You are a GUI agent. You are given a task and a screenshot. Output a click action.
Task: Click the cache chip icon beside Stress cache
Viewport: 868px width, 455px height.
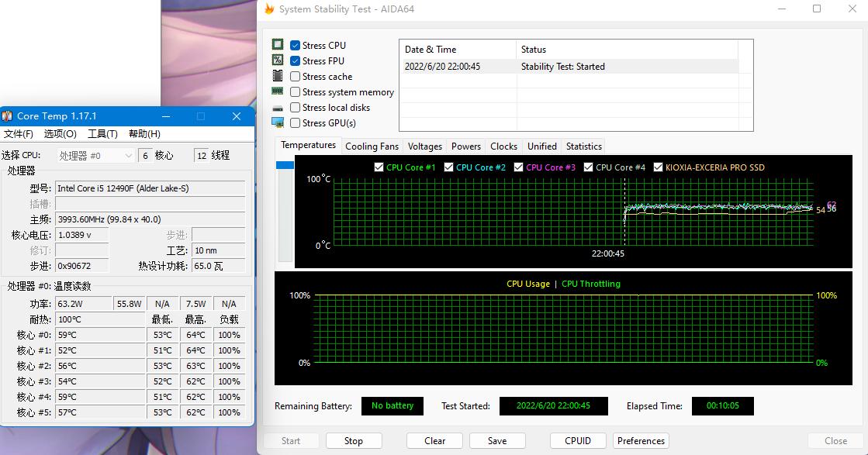[278, 76]
